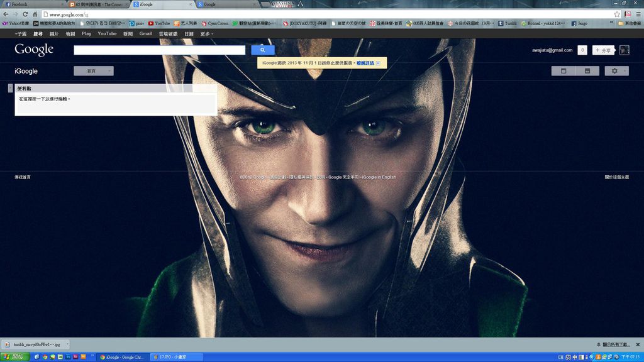The width and height of the screenshot is (644, 362).
Task: Click the taskbar clock
Action: [x=631, y=357]
